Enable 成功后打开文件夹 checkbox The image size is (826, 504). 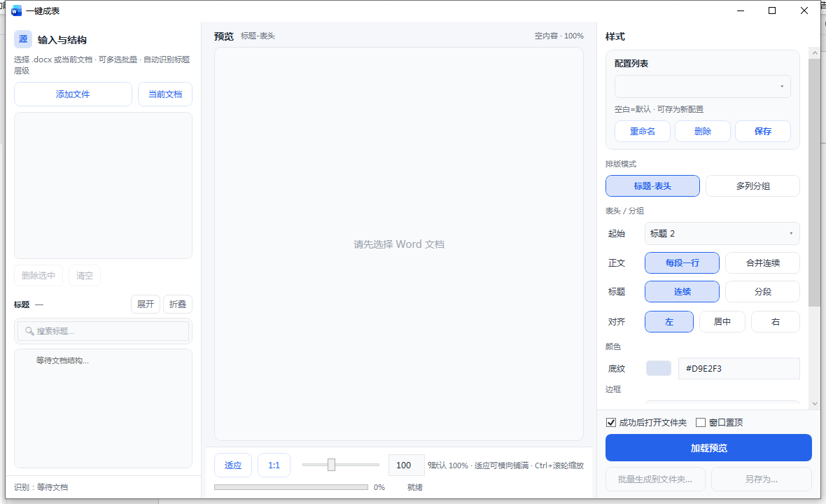(x=611, y=422)
